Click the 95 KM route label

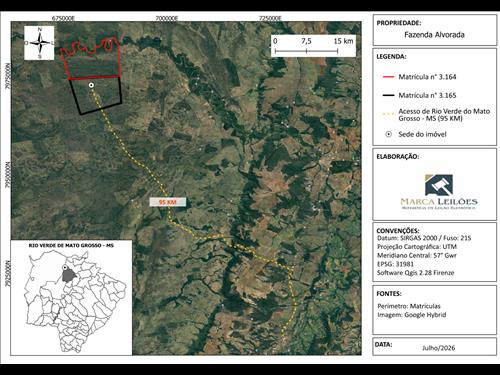(168, 202)
